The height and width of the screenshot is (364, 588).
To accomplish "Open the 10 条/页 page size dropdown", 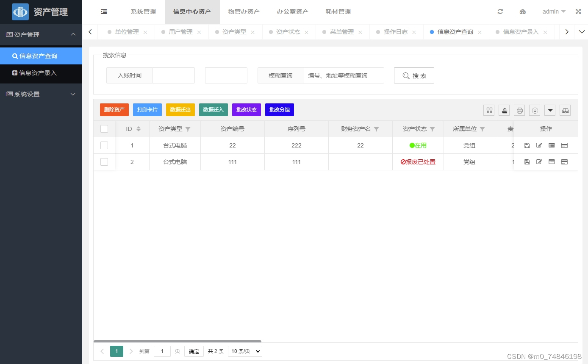I will pos(245,351).
